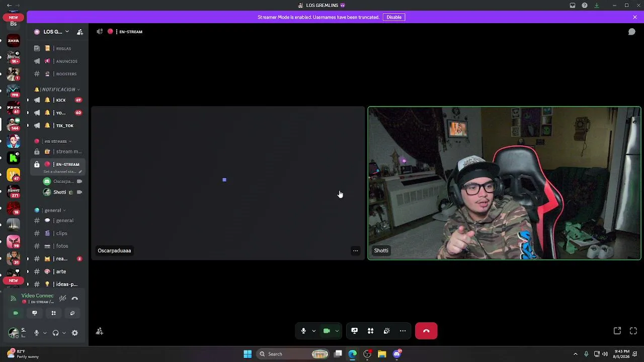Toggle camera on in call bar
This screenshot has width=644, height=362.
pos(327,331)
